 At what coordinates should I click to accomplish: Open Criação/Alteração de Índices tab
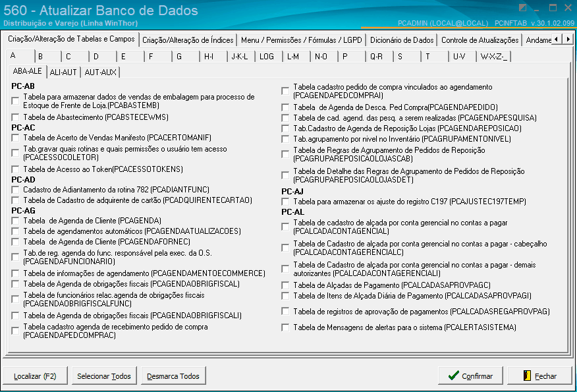188,40
